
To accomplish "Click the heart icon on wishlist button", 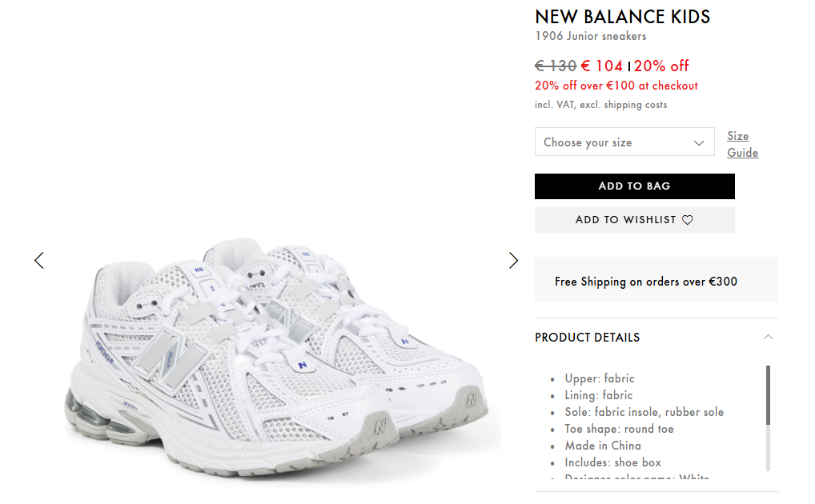I will pyautogui.click(x=688, y=220).
